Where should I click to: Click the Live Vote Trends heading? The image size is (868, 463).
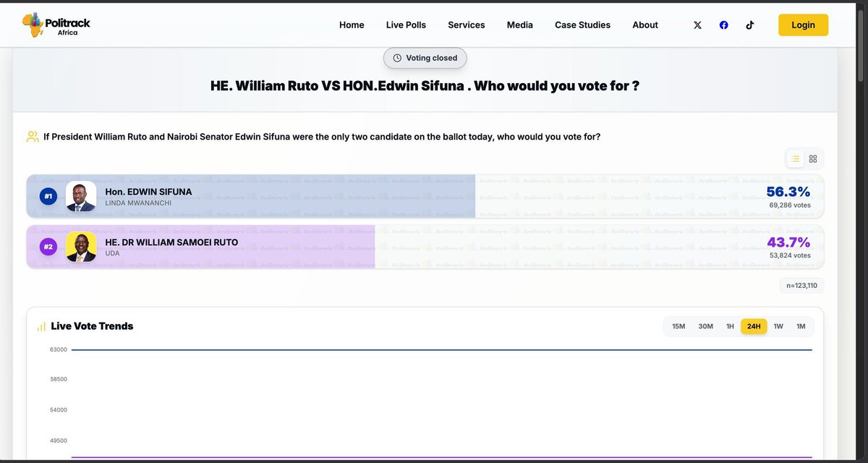92,326
